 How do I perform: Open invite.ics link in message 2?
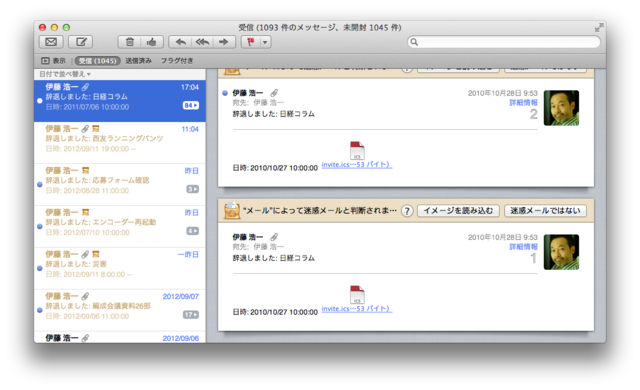357,164
